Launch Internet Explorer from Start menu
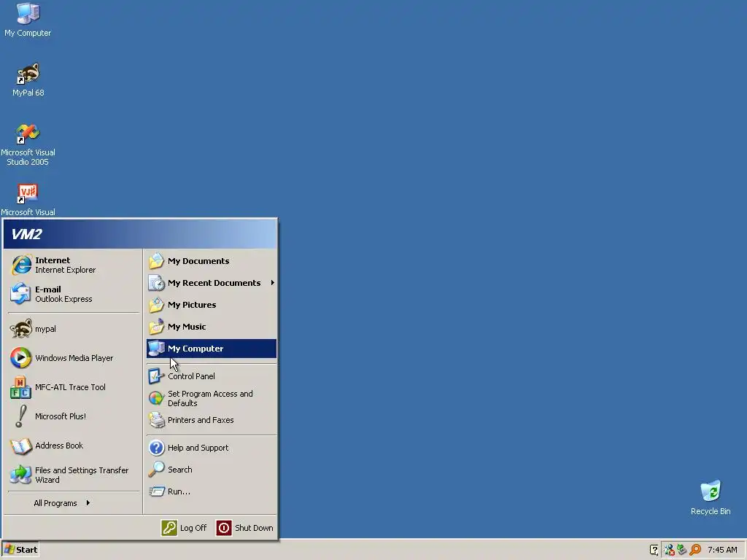 coord(73,265)
